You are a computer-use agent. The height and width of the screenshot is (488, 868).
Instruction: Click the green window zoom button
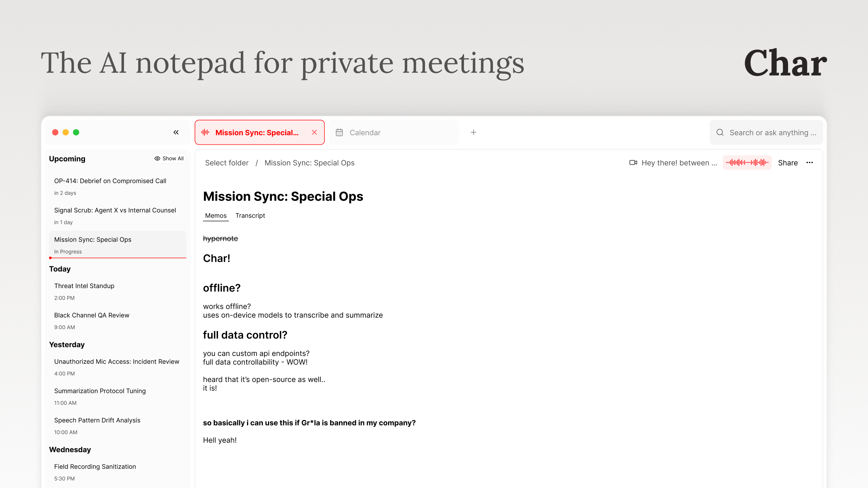click(76, 132)
